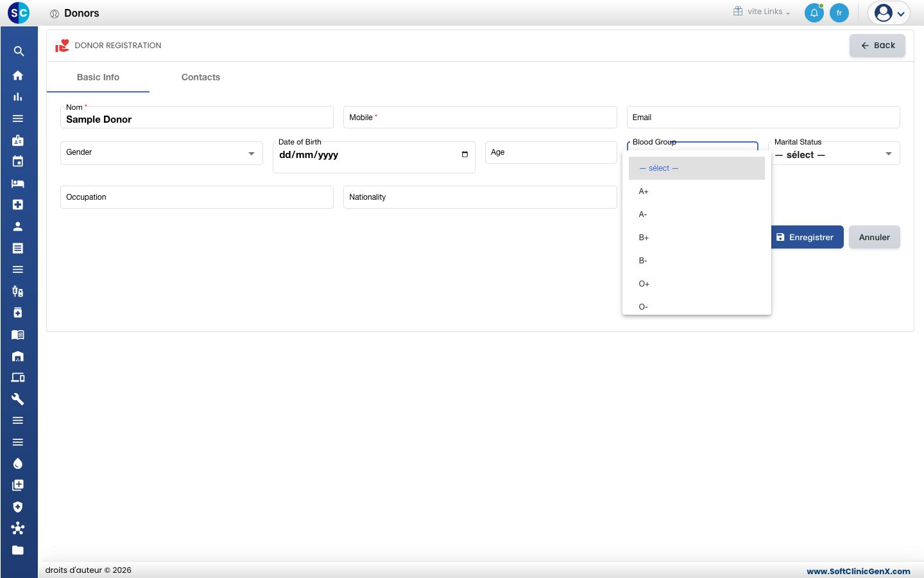Open the user account menu dropdown

click(x=889, y=13)
